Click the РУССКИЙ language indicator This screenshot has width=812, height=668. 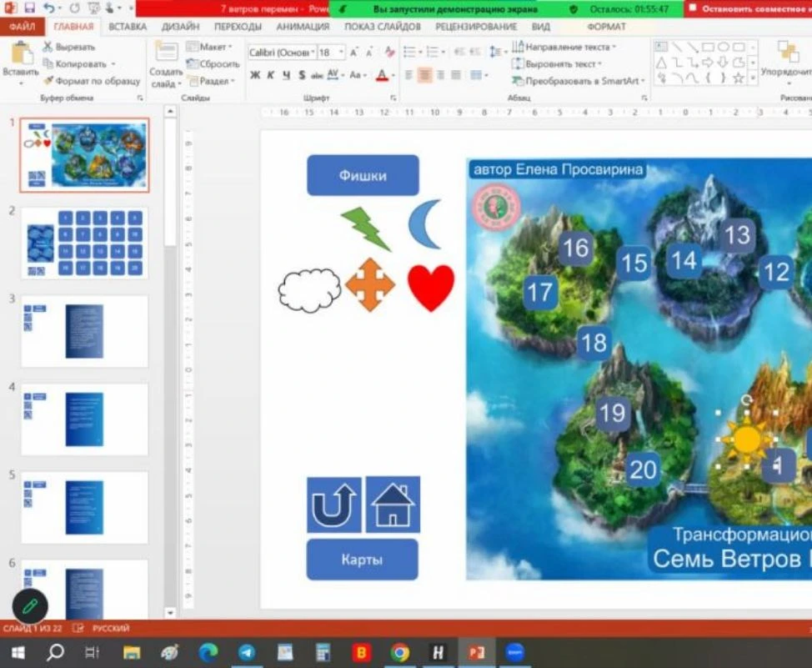[x=111, y=628]
